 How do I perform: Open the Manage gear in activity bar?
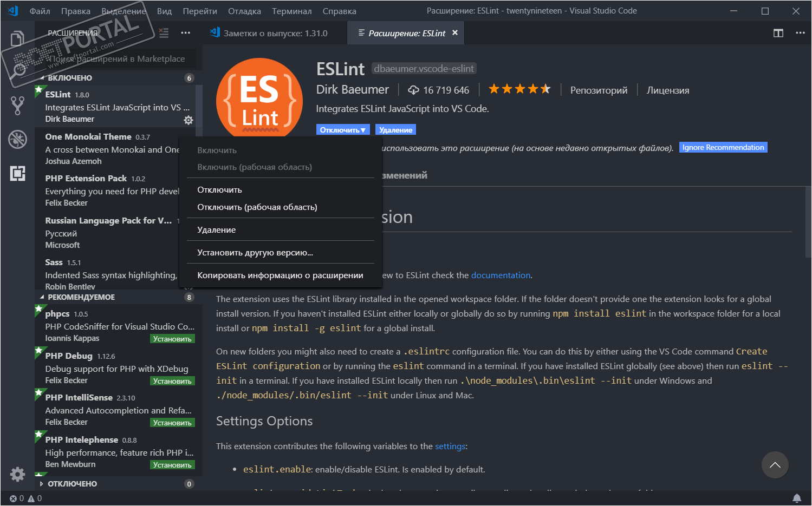(17, 474)
